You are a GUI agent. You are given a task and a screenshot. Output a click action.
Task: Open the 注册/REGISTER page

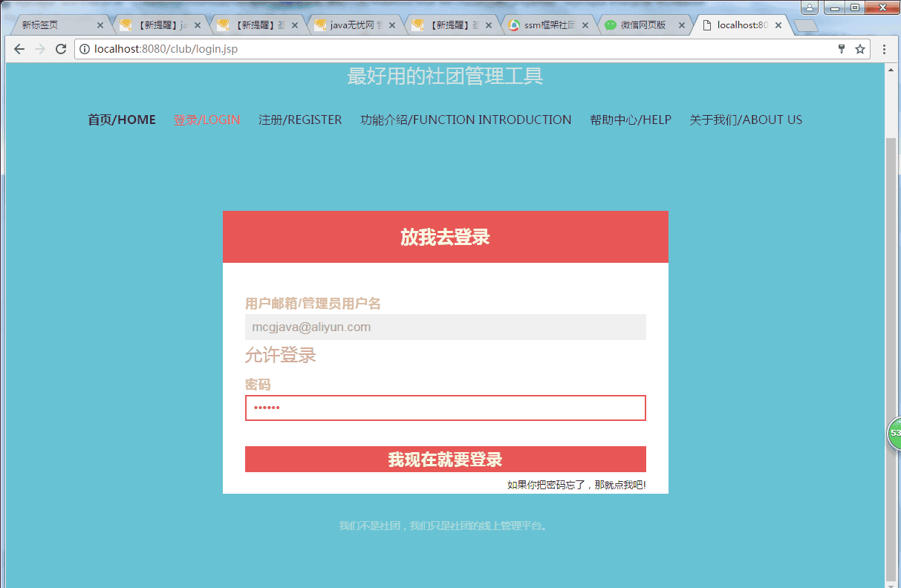coord(300,120)
